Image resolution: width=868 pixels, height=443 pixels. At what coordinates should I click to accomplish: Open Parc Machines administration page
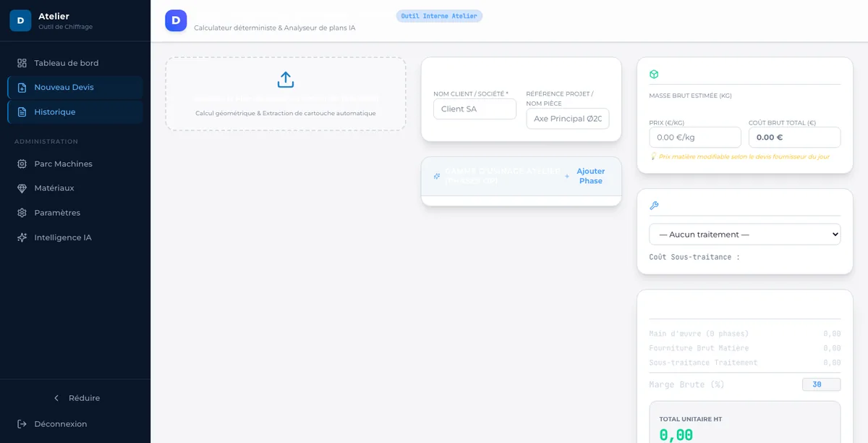75,164
